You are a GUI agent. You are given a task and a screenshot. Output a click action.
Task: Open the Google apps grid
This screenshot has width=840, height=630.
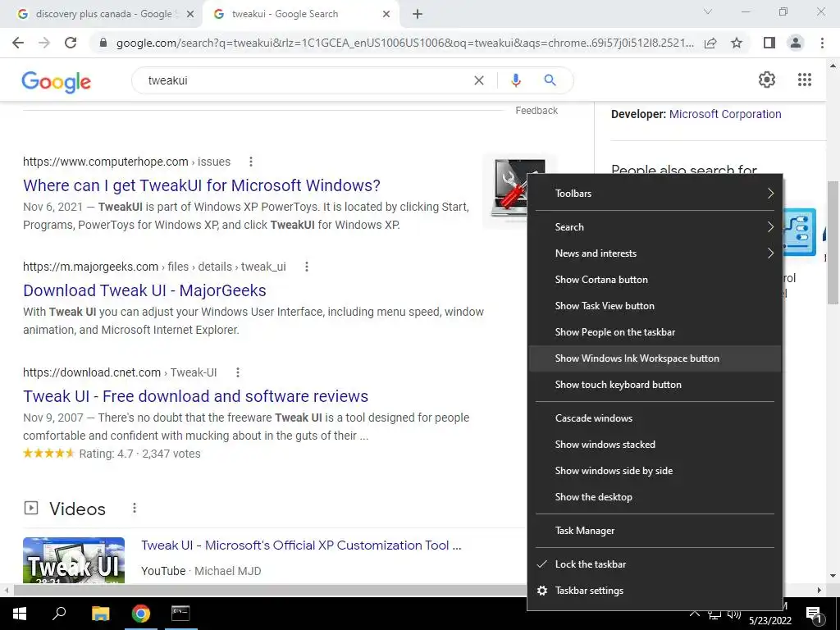click(x=805, y=80)
